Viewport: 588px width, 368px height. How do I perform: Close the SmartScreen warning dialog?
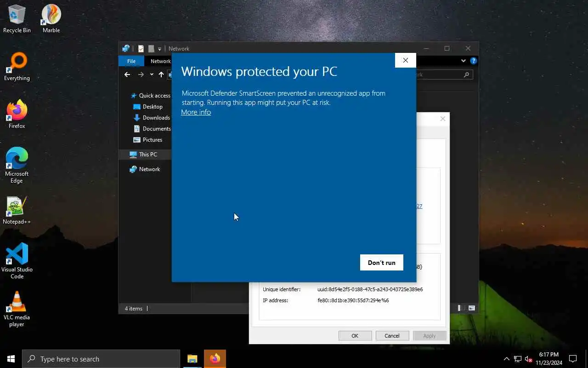[x=405, y=60]
